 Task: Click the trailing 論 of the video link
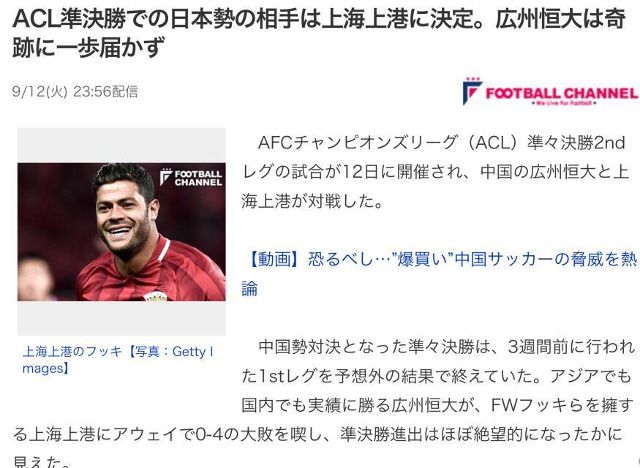[x=249, y=288]
